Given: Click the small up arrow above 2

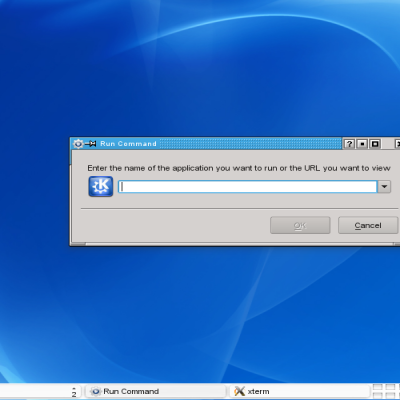Looking at the screenshot, I should [74, 388].
